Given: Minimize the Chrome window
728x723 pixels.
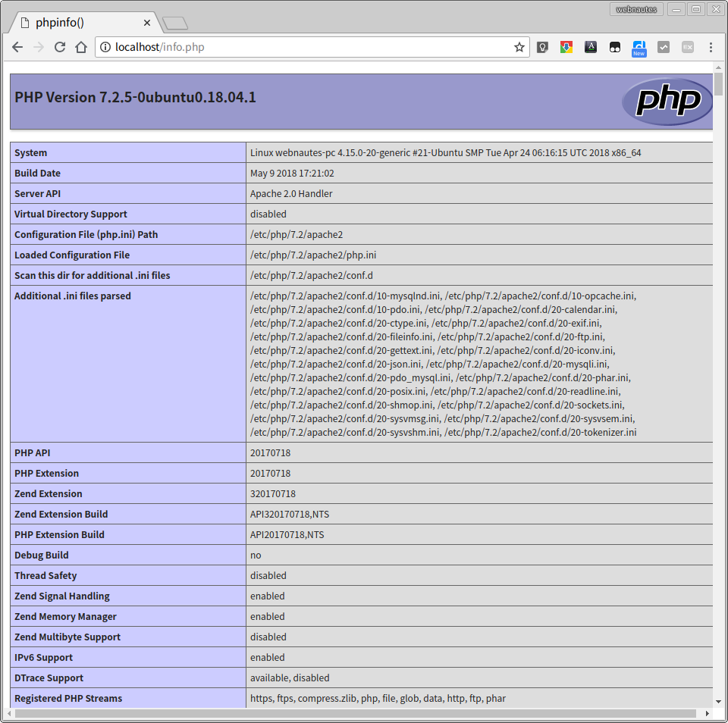Looking at the screenshot, I should click(x=676, y=9).
